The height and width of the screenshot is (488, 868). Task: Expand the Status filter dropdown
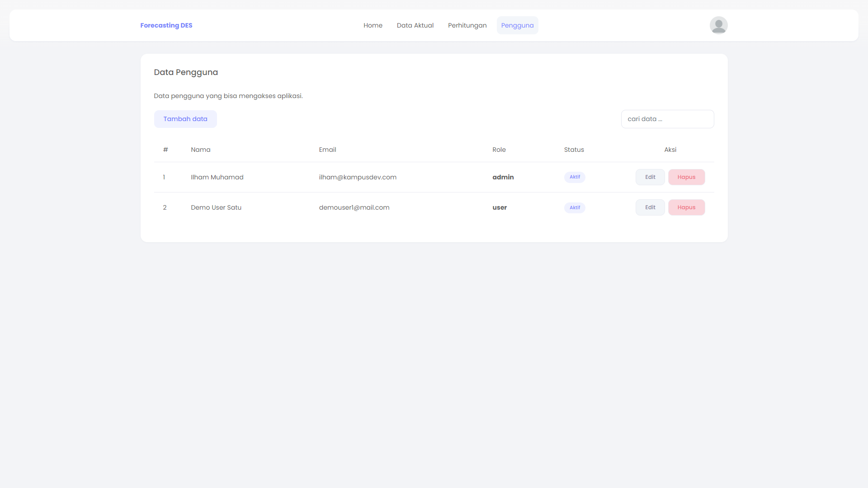coord(574,150)
